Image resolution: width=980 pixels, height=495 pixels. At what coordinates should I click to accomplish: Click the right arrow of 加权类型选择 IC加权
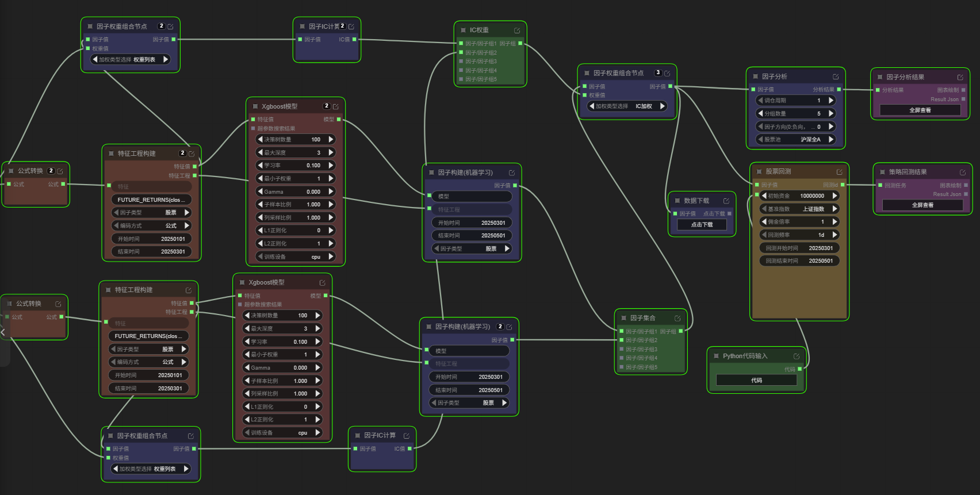663,106
